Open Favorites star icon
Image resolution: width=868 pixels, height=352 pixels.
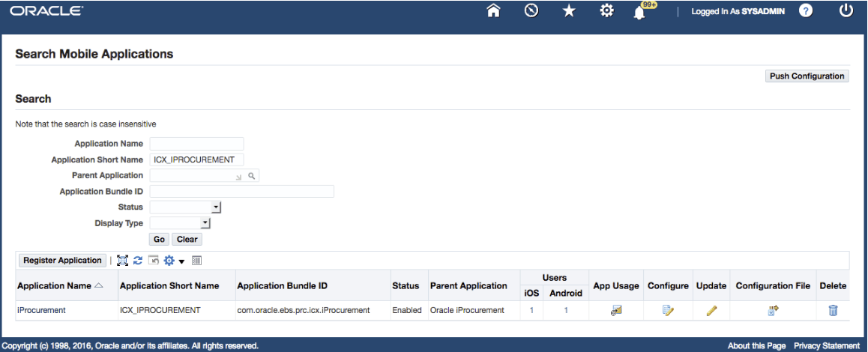pos(569,11)
